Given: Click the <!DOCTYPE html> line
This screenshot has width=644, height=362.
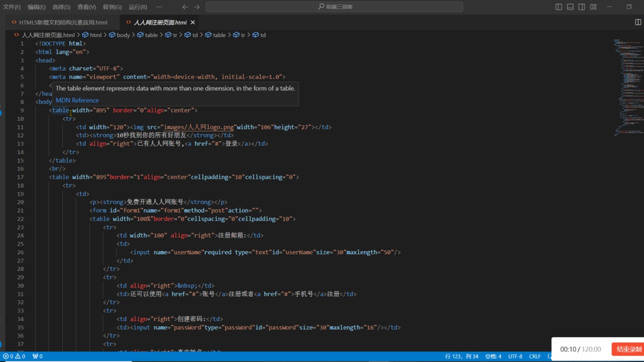Looking at the screenshot, I should (60, 43).
